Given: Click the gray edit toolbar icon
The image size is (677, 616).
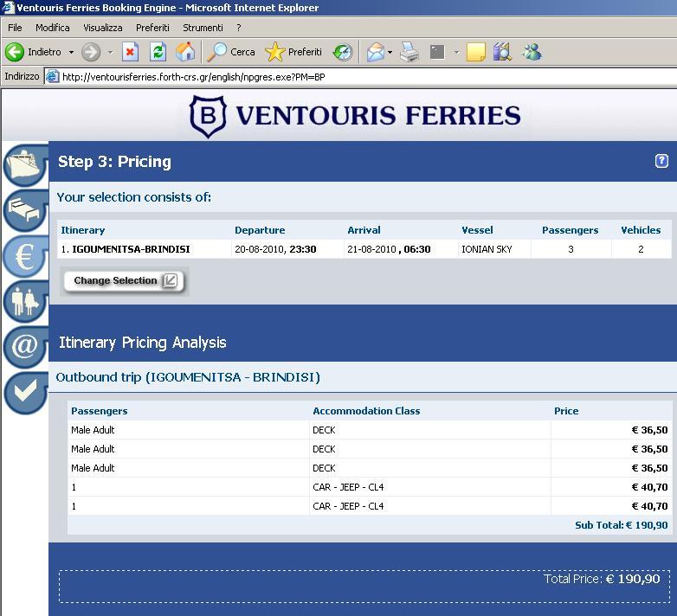Looking at the screenshot, I should [437, 52].
